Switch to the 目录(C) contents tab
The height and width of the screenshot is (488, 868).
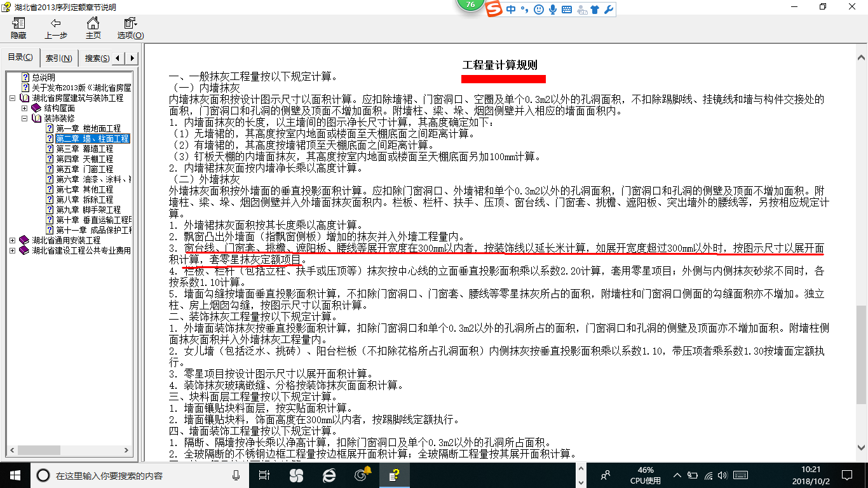tap(20, 58)
